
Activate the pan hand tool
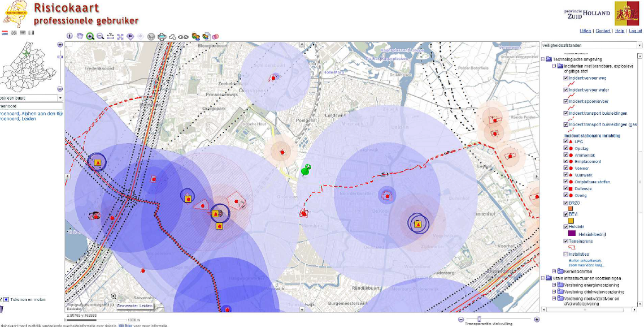[80, 36]
